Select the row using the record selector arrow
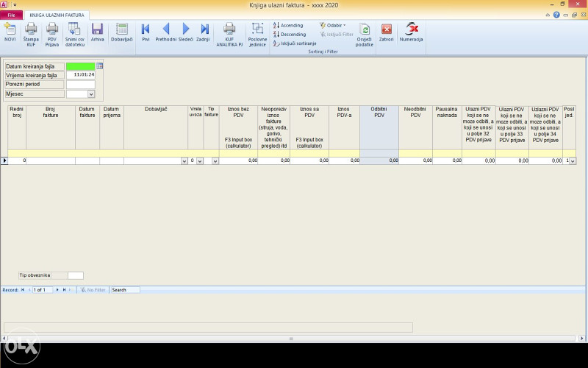The height and width of the screenshot is (368, 588). pos(4,160)
